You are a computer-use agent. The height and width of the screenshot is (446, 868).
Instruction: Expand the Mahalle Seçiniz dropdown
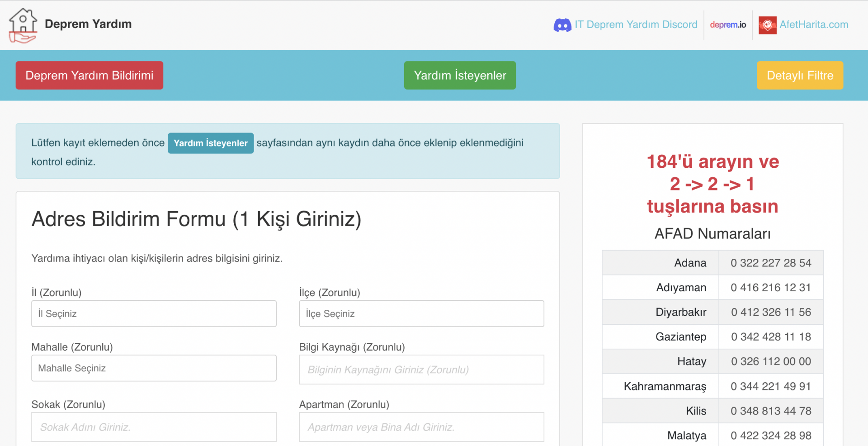pos(154,368)
